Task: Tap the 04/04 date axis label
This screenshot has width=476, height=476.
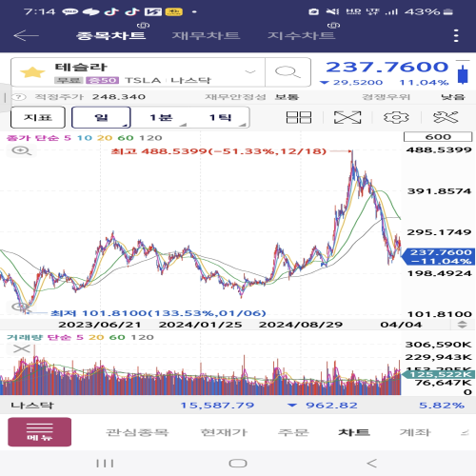Action: (x=401, y=325)
